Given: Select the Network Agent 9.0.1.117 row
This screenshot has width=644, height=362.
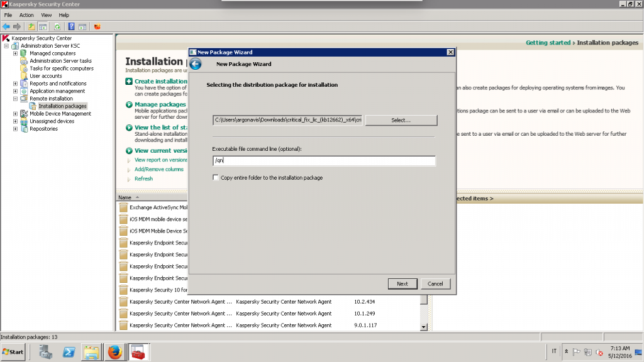Looking at the screenshot, I should [x=269, y=326].
